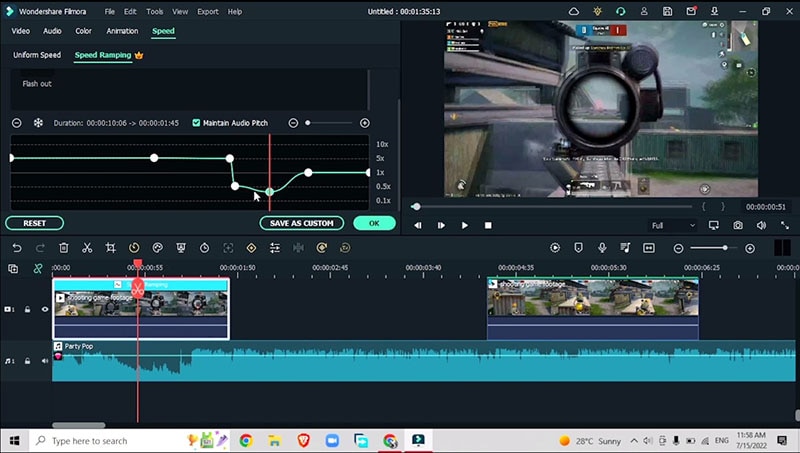This screenshot has height=453, width=800.
Task: Click the download icon in title bar
Action: click(x=714, y=11)
